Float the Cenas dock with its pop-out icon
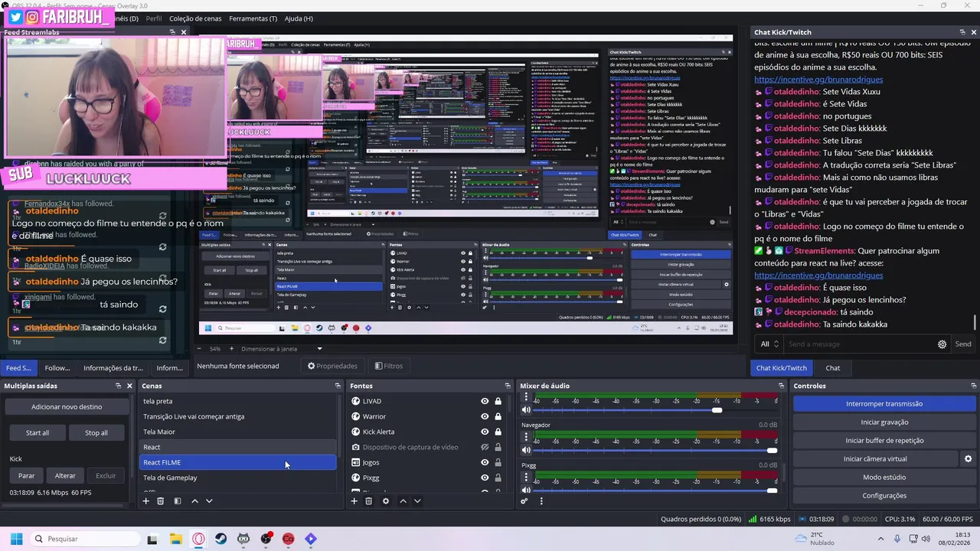 coord(338,386)
